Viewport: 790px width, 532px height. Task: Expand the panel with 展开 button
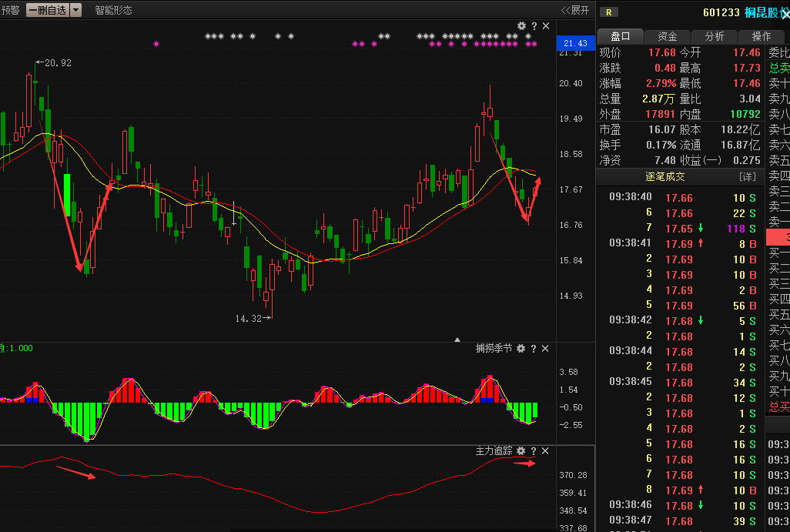tap(575, 10)
